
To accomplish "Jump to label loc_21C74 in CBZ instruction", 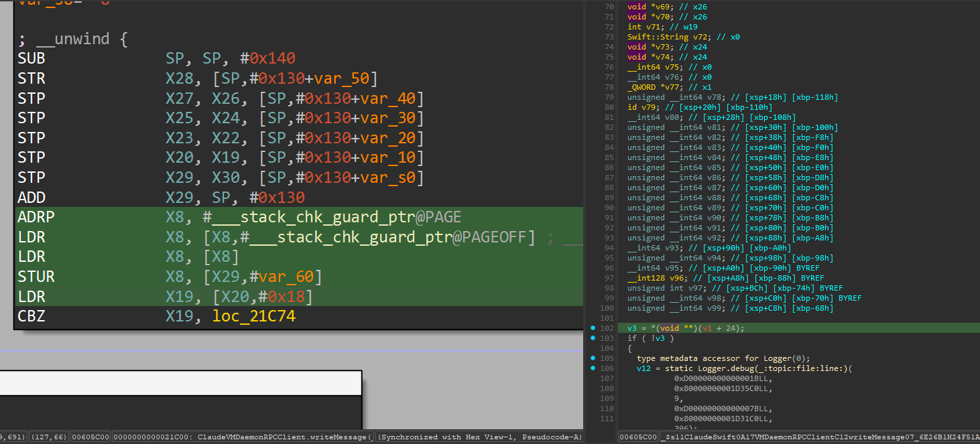I will tap(253, 316).
